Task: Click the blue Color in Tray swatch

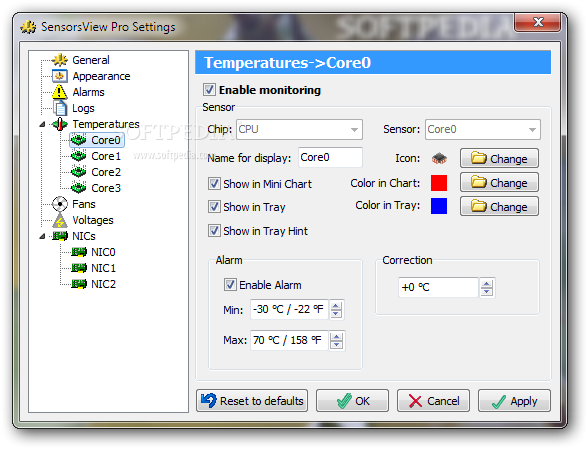Action: coord(439,206)
